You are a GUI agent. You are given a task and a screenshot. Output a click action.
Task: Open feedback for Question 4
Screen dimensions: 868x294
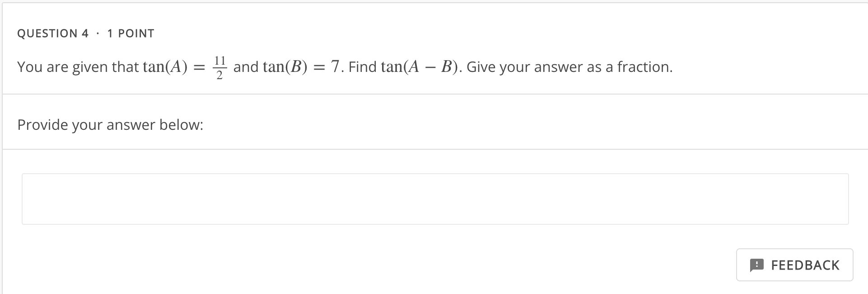(795, 265)
